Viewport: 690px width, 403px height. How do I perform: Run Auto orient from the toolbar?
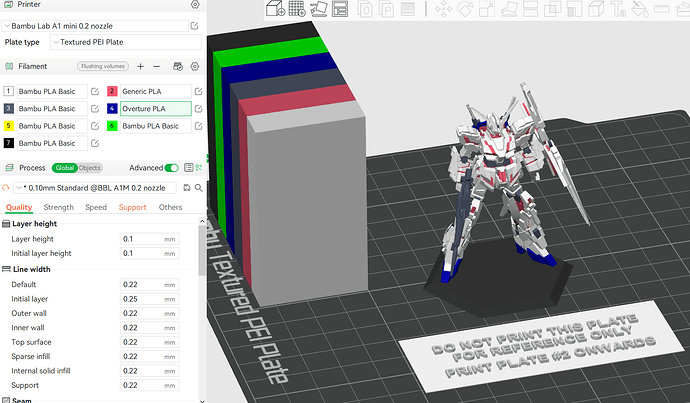[319, 8]
